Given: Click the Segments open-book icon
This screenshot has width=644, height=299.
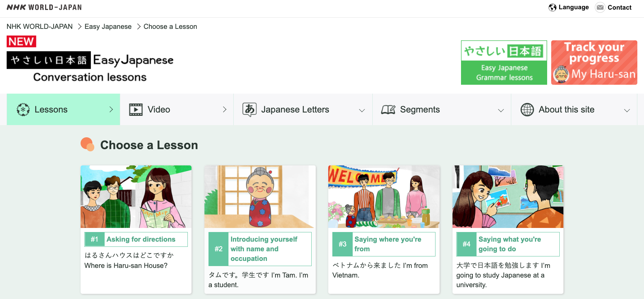Looking at the screenshot, I should click(x=388, y=110).
